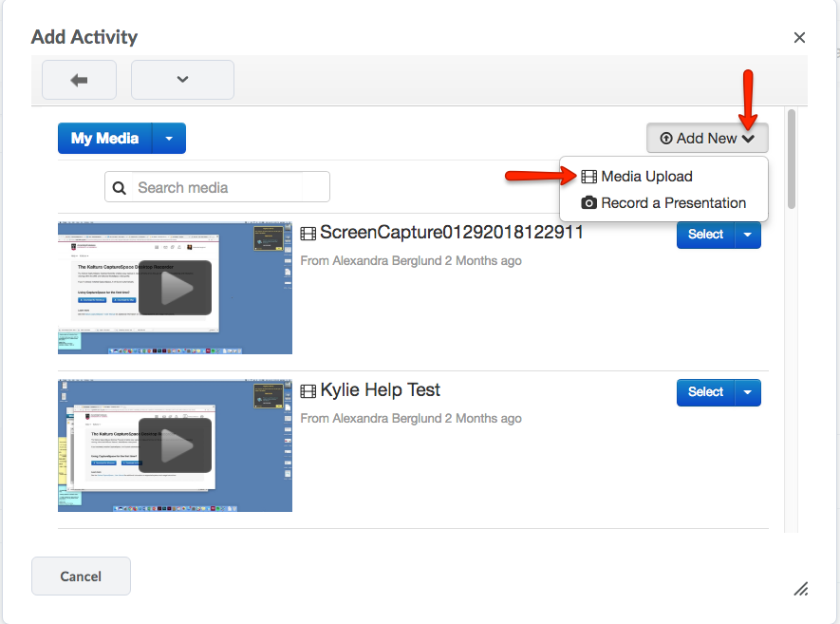Select the Kylie Help Test media
840x624 pixels.
pyautogui.click(x=705, y=392)
